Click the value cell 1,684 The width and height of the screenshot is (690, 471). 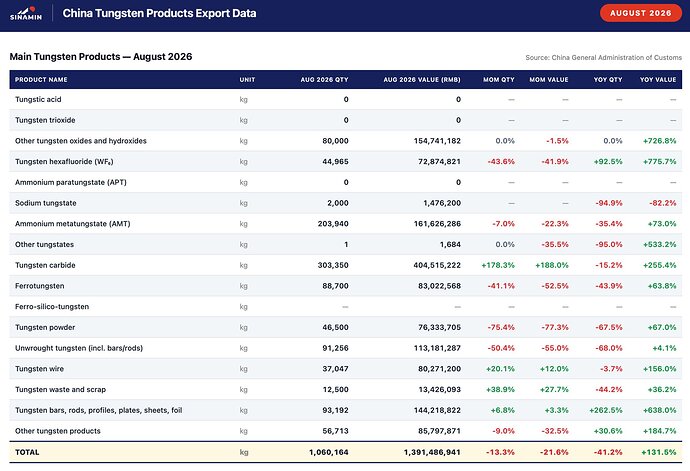(450, 244)
